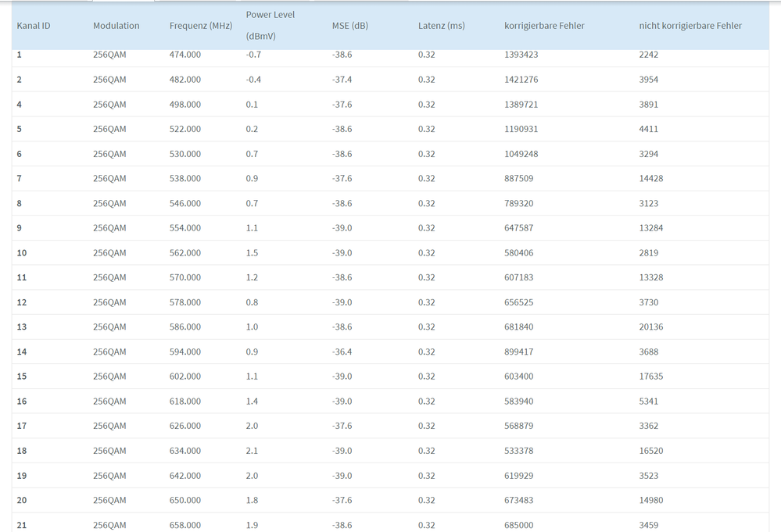This screenshot has width=781, height=532.
Task: Click uncorrectable errors value 13284
Action: click(651, 228)
